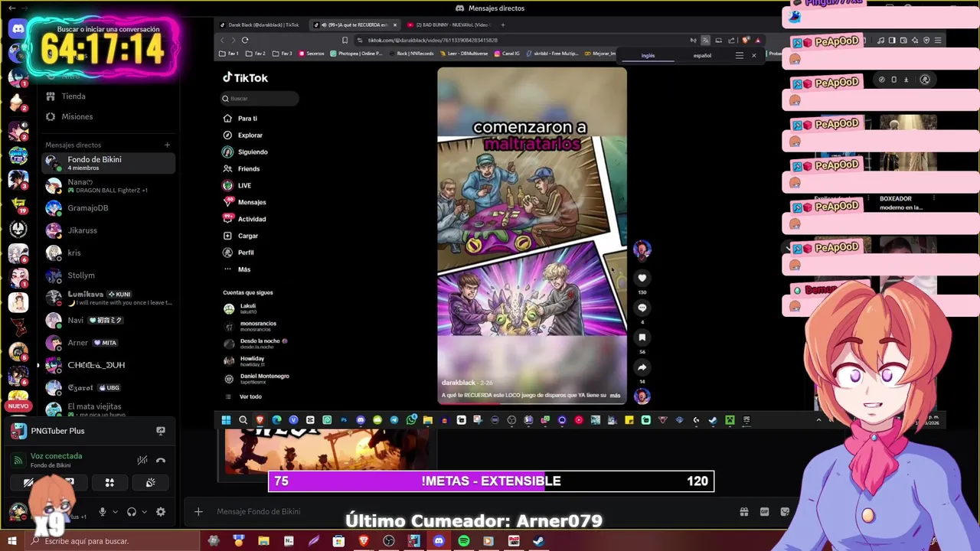Open TikTok Friends page

(248, 169)
